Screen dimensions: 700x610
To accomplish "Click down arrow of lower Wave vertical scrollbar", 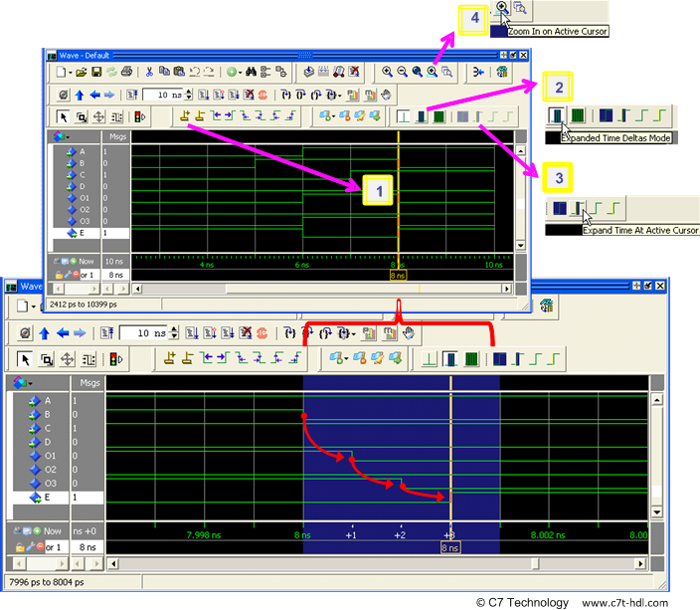I will pos(656,511).
